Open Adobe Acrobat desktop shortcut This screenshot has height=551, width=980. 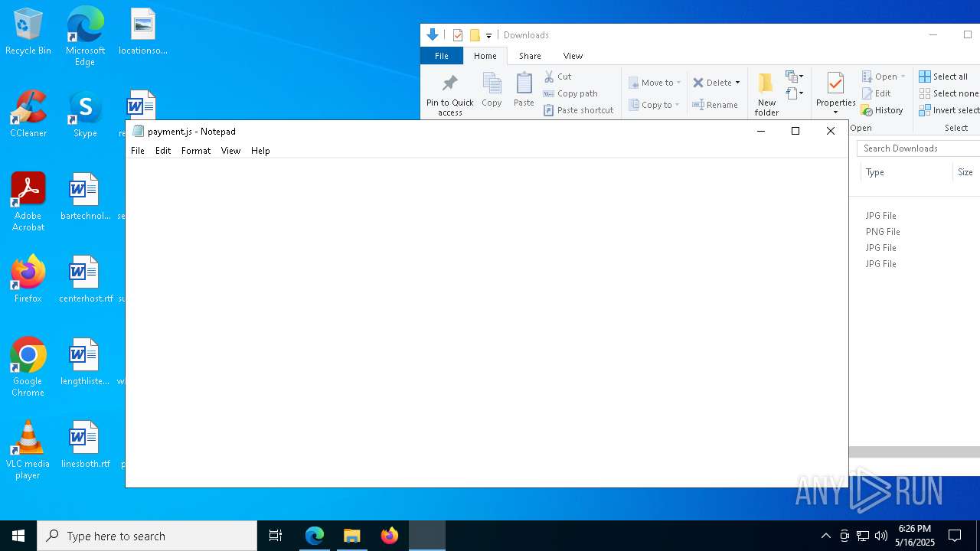[28, 202]
